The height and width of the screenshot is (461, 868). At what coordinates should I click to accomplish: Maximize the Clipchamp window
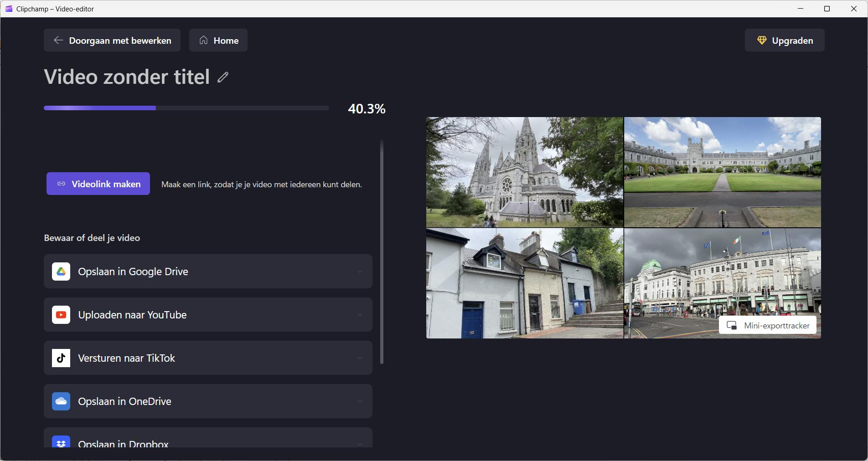pos(827,9)
